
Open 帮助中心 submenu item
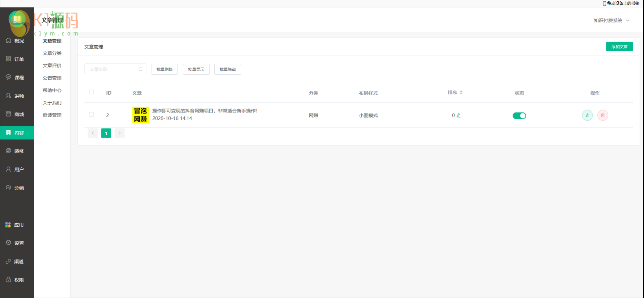click(x=52, y=90)
